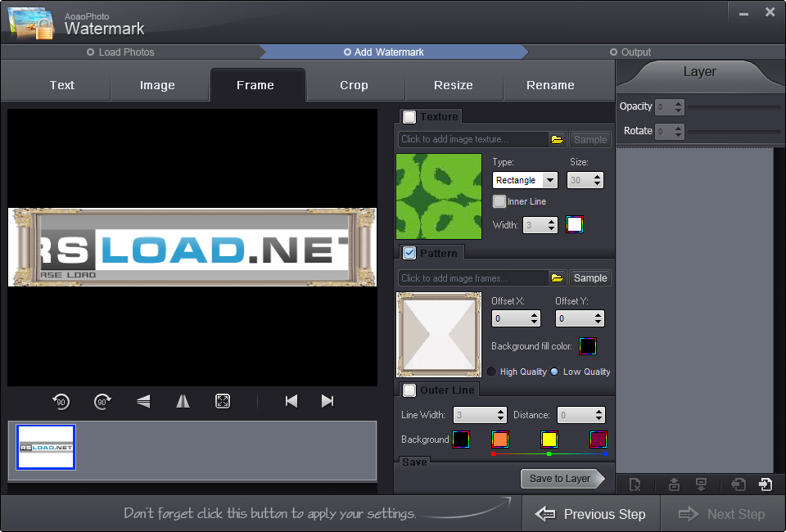Viewport: 786px width, 532px height.
Task: Enable the Outer Line checkbox
Action: coord(409,390)
